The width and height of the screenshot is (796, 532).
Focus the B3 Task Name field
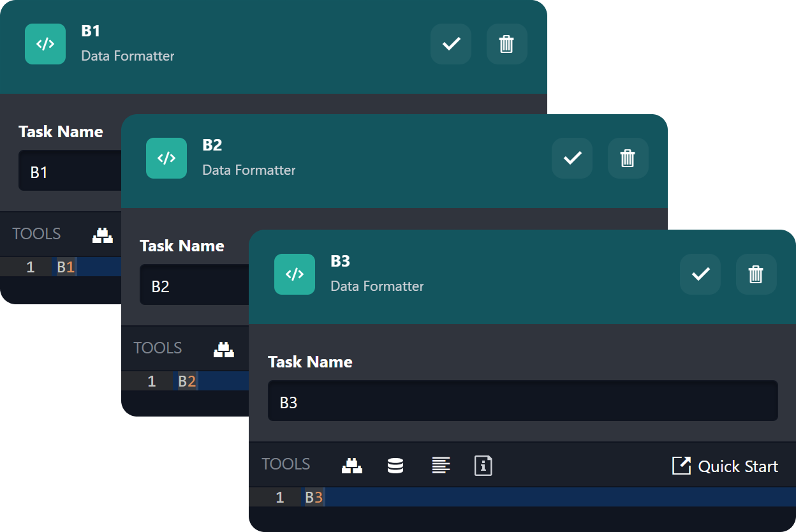coord(522,402)
